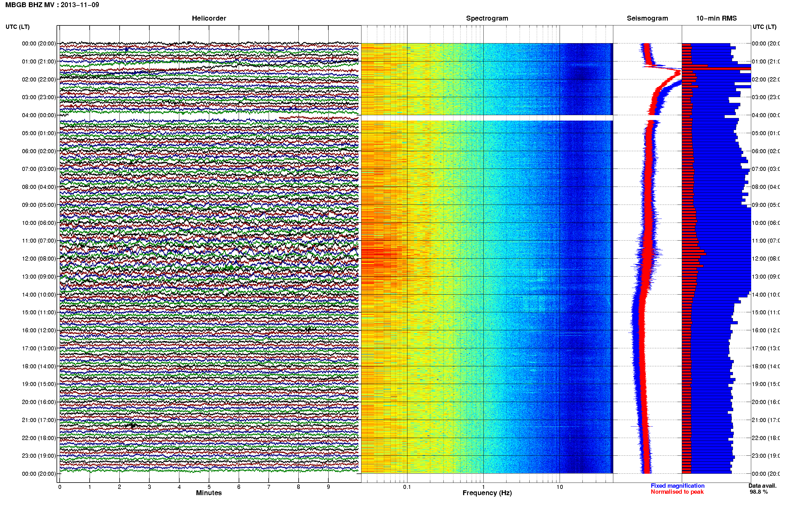Click the left '23:00 (19:00)' time label
Viewport: 812px width, 508px height.
coord(39,456)
